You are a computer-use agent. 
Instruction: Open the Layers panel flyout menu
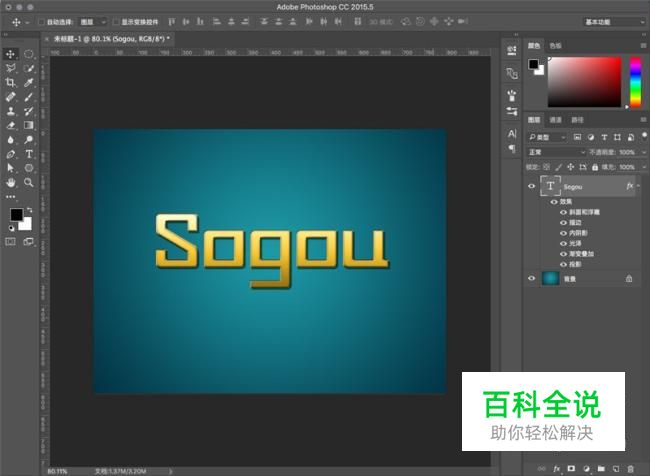click(x=643, y=120)
